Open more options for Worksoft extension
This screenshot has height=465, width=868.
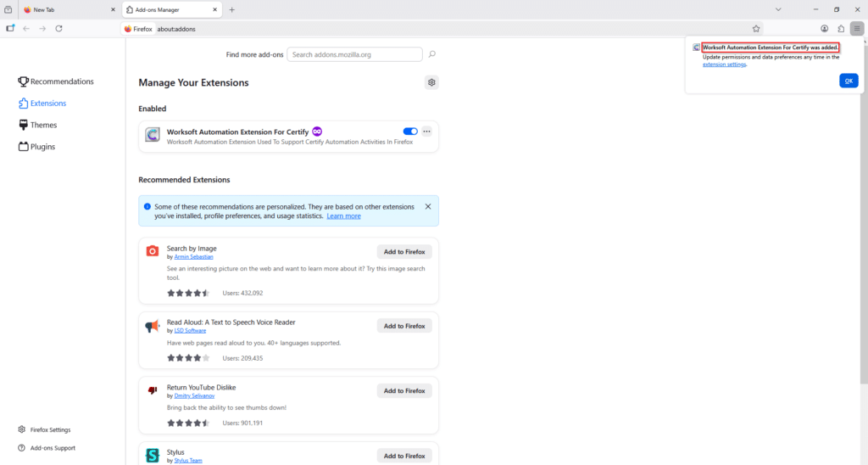click(427, 132)
